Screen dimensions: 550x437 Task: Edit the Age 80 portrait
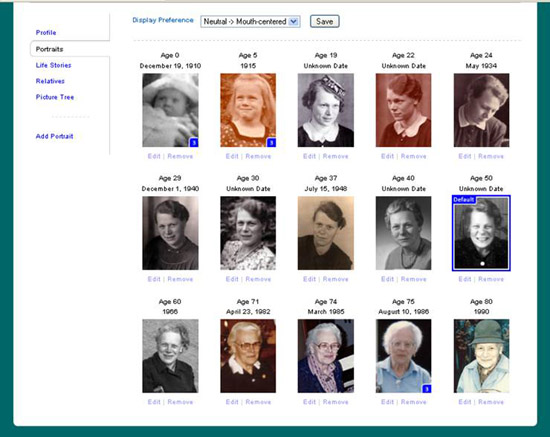(465, 402)
